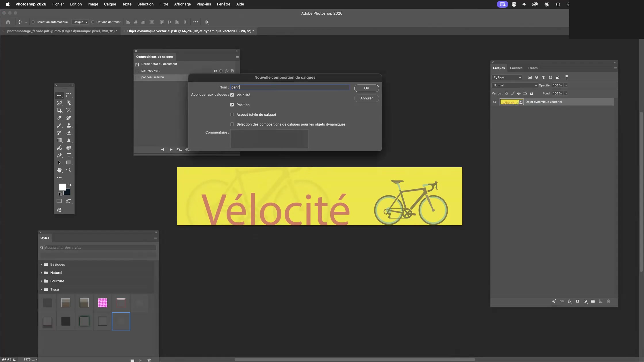Viewport: 644px width, 362px height.
Task: Open the Opacité value dropdown arrow
Action: coord(566,85)
